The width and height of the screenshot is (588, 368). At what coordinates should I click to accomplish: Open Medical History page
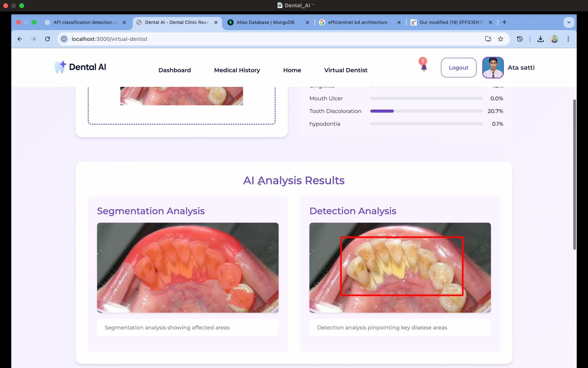click(x=237, y=70)
